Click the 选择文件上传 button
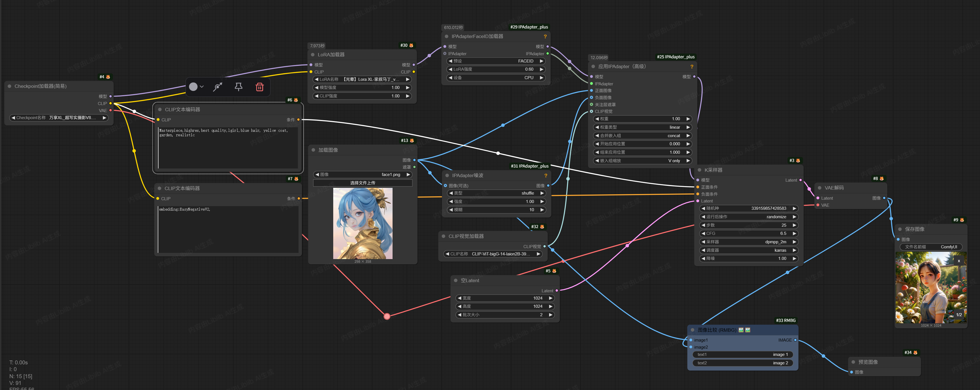 tap(362, 183)
